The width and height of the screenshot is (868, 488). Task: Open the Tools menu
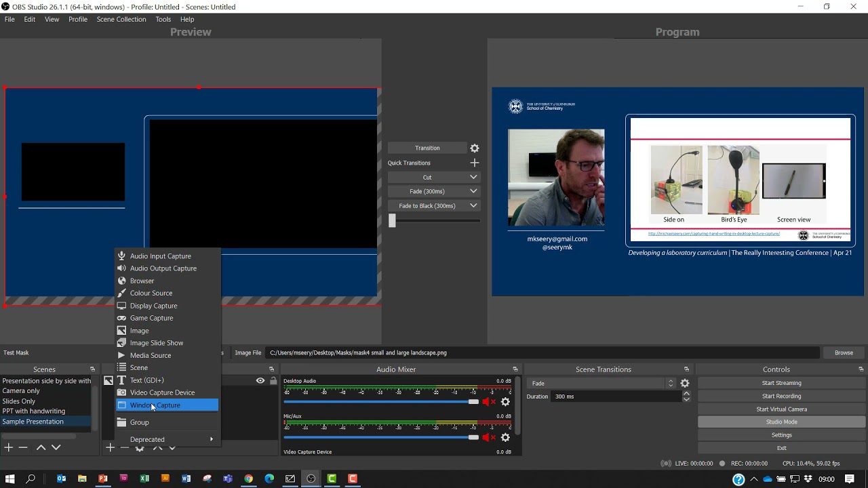pyautogui.click(x=163, y=19)
